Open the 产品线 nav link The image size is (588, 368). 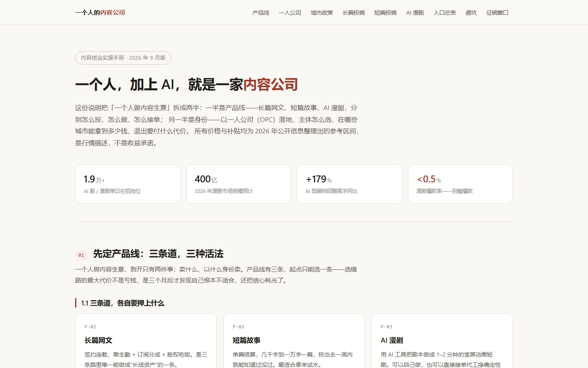click(261, 13)
